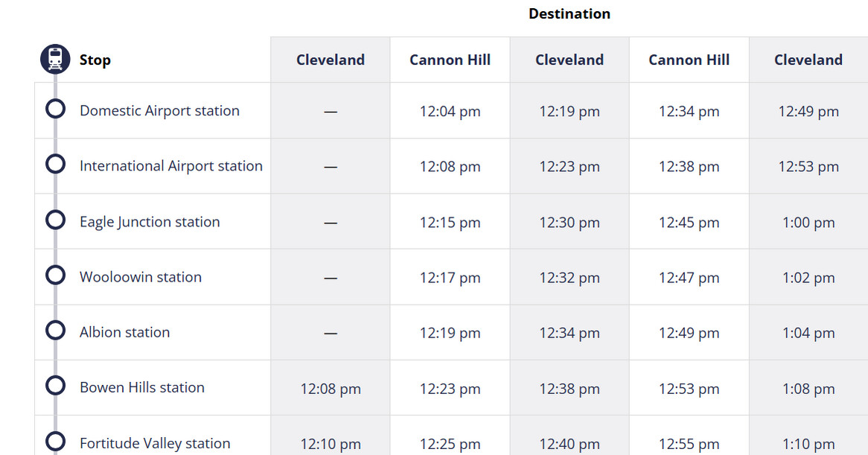Open the Fortitude Valley station link
This screenshot has height=455, width=868.
click(155, 443)
